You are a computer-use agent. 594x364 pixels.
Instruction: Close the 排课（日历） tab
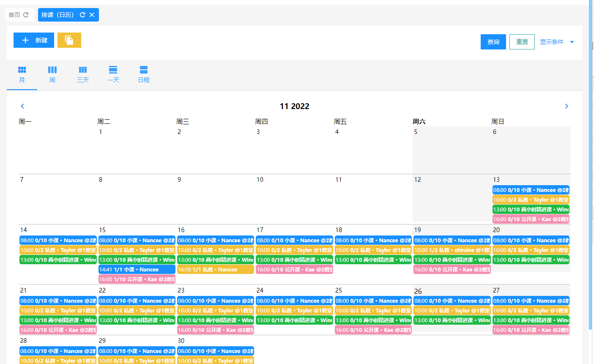[92, 15]
